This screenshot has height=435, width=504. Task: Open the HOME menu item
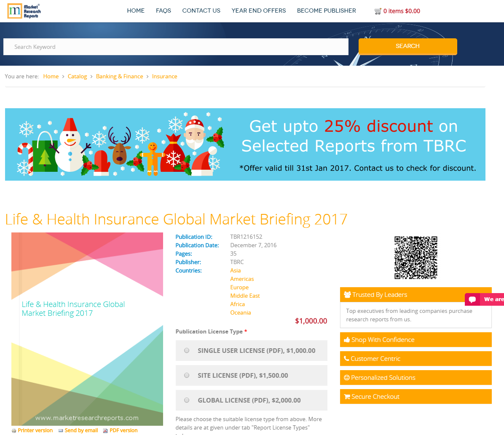click(136, 11)
